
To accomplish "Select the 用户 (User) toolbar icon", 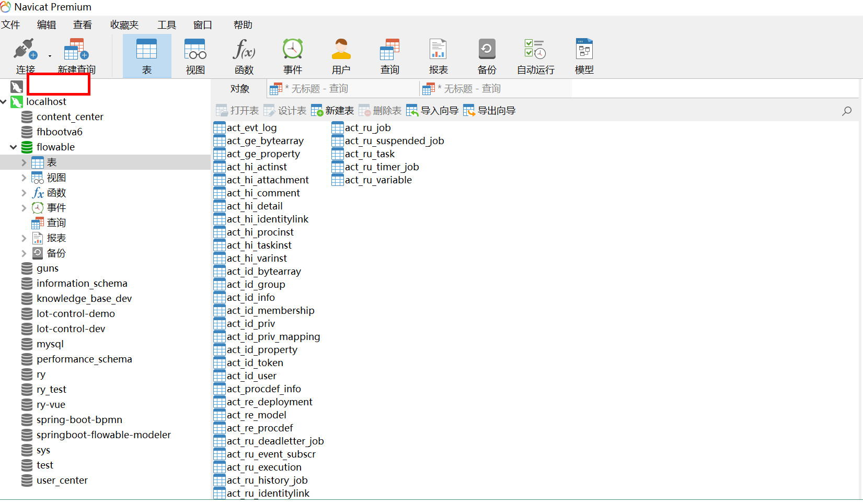I will [x=341, y=56].
